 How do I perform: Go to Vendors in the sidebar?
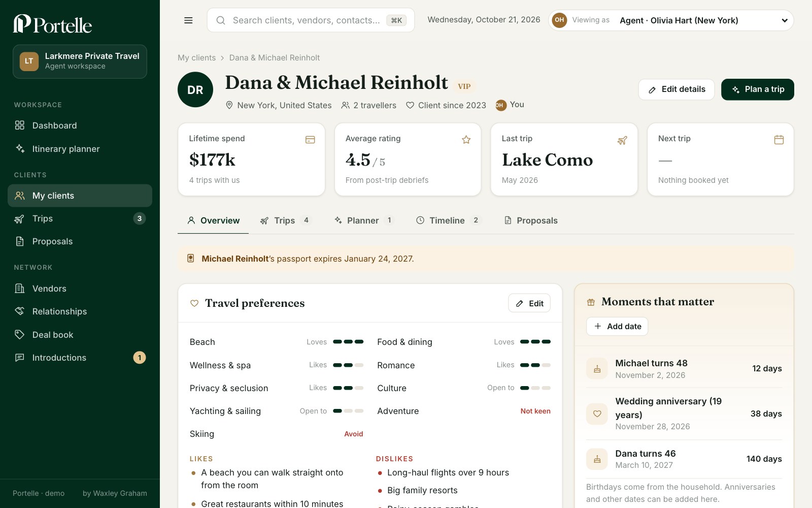pos(80,289)
